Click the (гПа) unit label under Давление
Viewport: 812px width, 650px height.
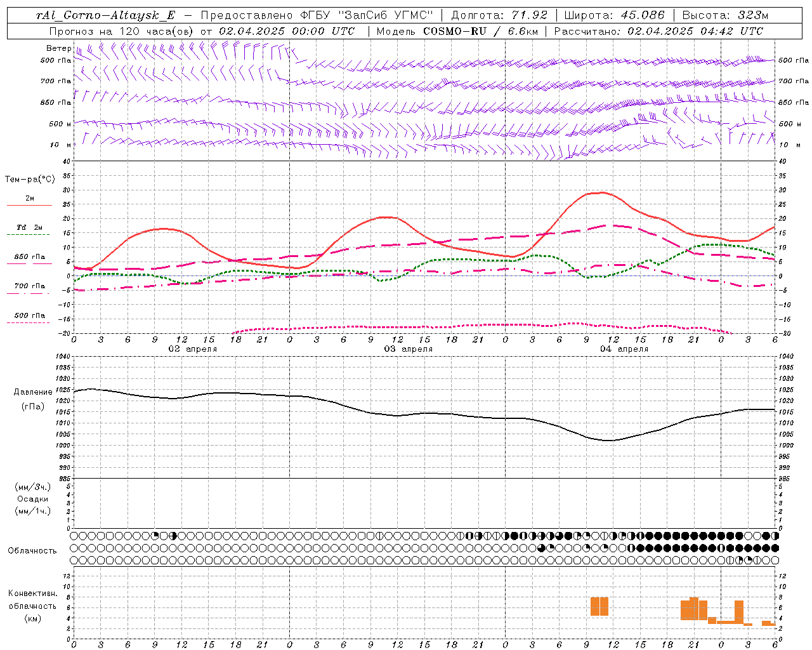(x=33, y=406)
